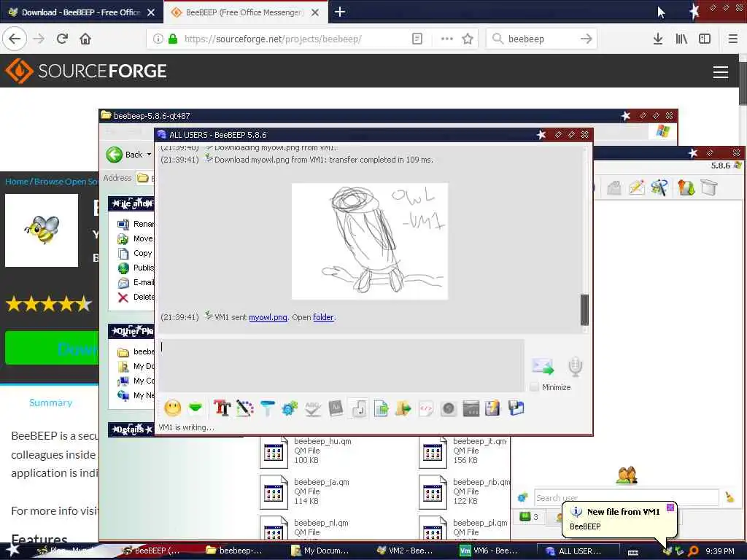747x560 pixels.
Task: Select the tab showing number 3
Action: (529, 517)
